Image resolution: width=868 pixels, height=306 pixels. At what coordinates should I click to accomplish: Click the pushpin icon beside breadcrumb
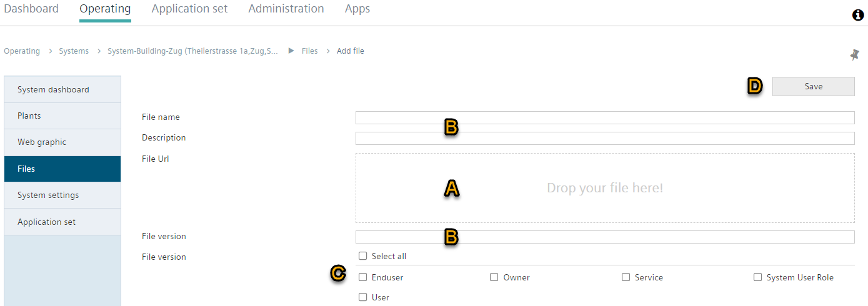click(x=855, y=55)
